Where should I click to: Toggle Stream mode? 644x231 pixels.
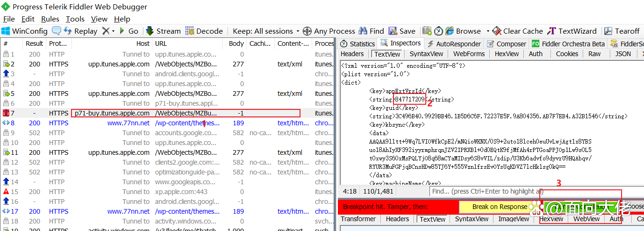(x=163, y=31)
